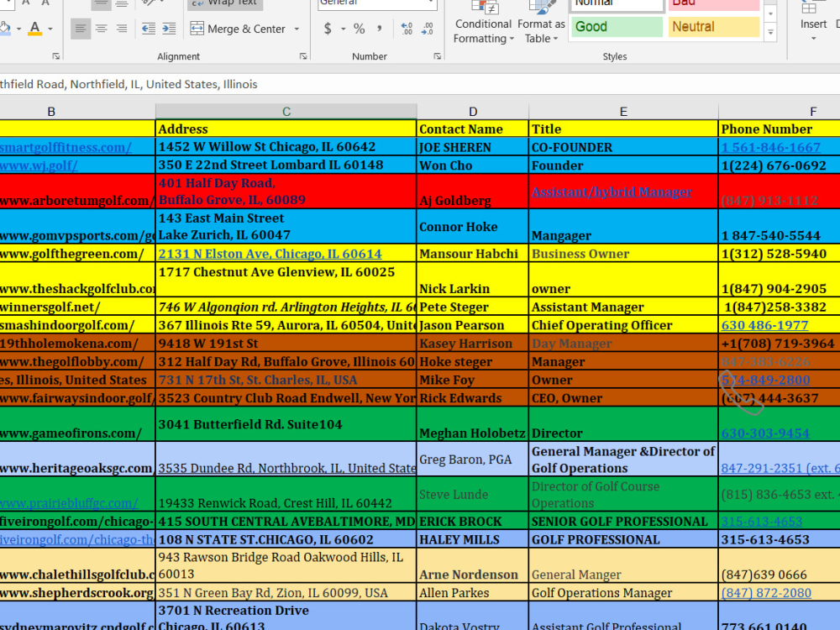Select the Title header cell
Screen dimensions: 840x630
coord(623,129)
